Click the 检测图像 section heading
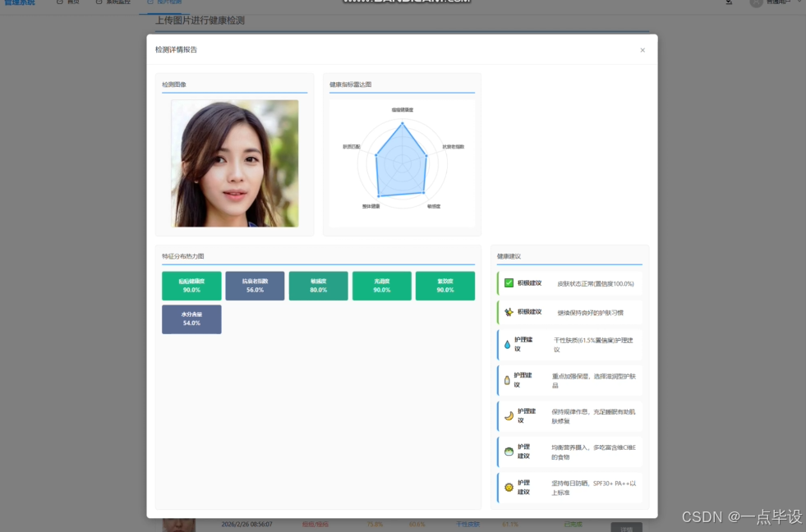Screen dimensions: 806x532 click(174, 85)
